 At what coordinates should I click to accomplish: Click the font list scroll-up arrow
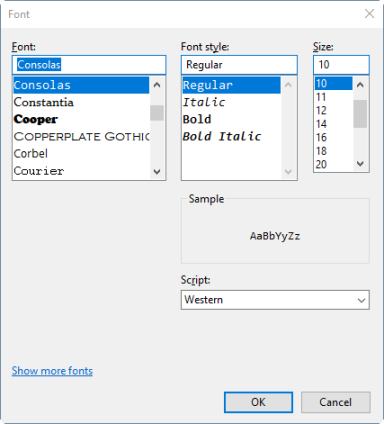157,85
